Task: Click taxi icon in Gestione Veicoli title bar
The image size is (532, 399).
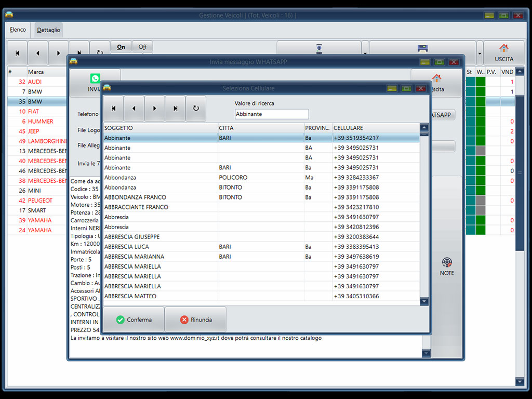Action: pos(9,15)
